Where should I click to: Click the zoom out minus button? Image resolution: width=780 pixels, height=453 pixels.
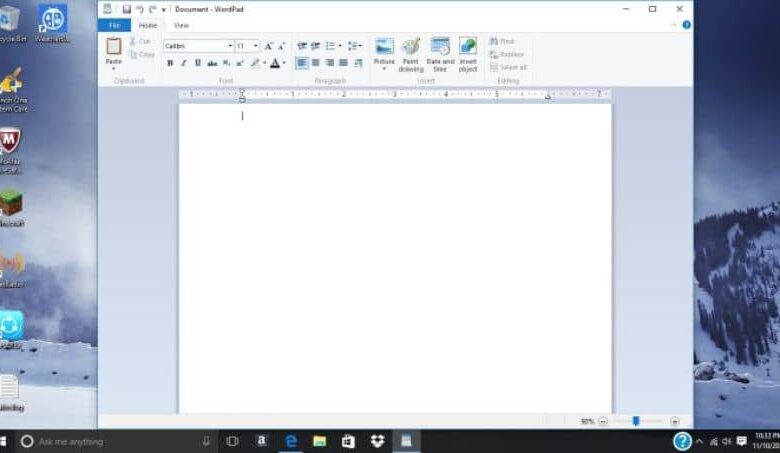603,421
